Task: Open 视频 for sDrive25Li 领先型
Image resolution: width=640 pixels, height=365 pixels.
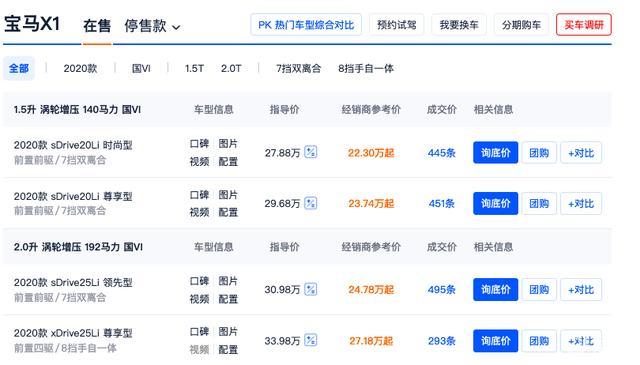Action: point(199,299)
